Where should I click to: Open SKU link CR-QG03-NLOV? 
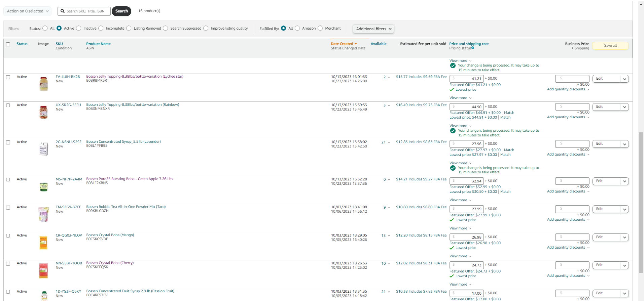69,235
